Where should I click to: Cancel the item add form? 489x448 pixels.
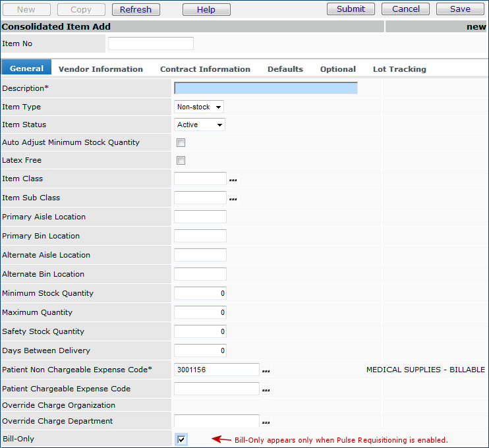(405, 9)
